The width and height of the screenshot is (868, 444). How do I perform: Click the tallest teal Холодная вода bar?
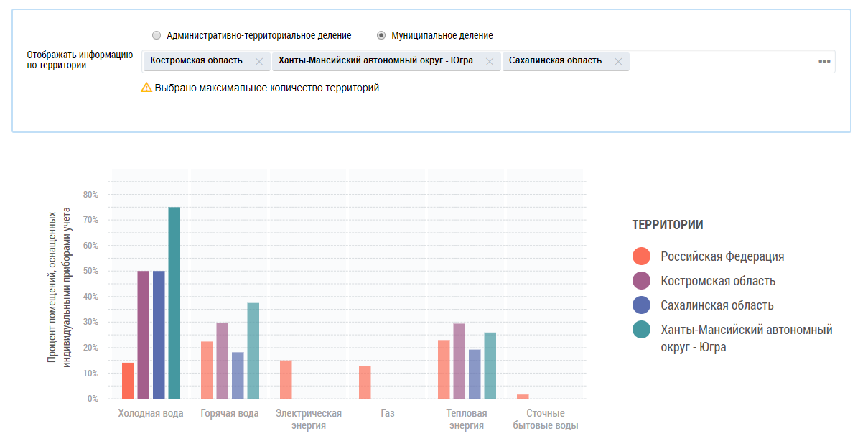click(174, 302)
